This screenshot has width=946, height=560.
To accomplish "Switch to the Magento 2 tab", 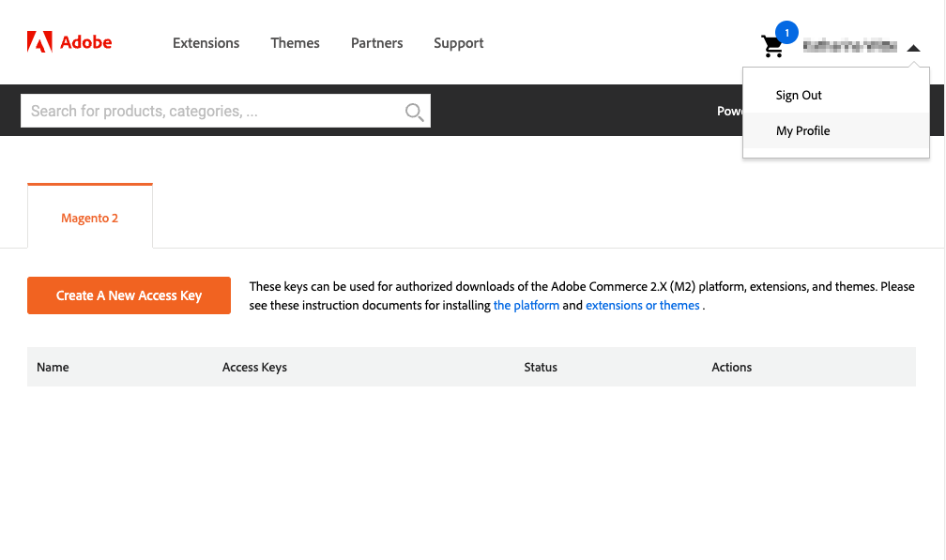I will tap(90, 217).
